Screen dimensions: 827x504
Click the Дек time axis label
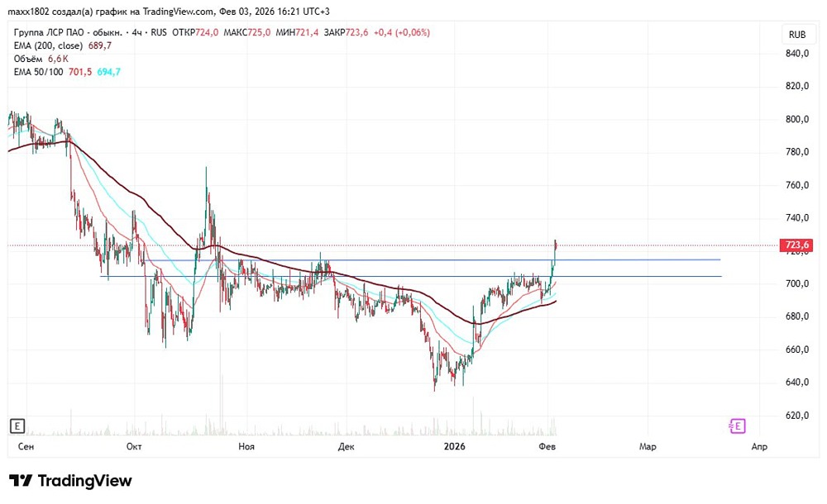point(346,446)
